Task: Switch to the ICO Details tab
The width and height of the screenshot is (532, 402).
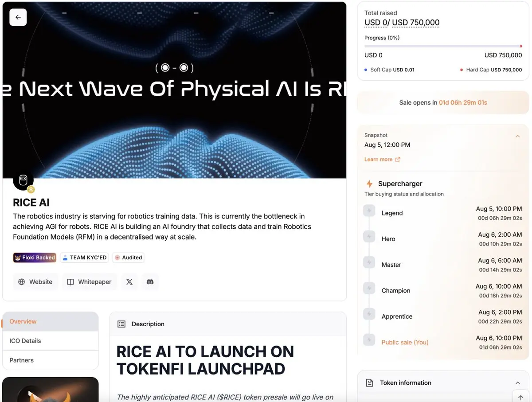Action: tap(50, 341)
